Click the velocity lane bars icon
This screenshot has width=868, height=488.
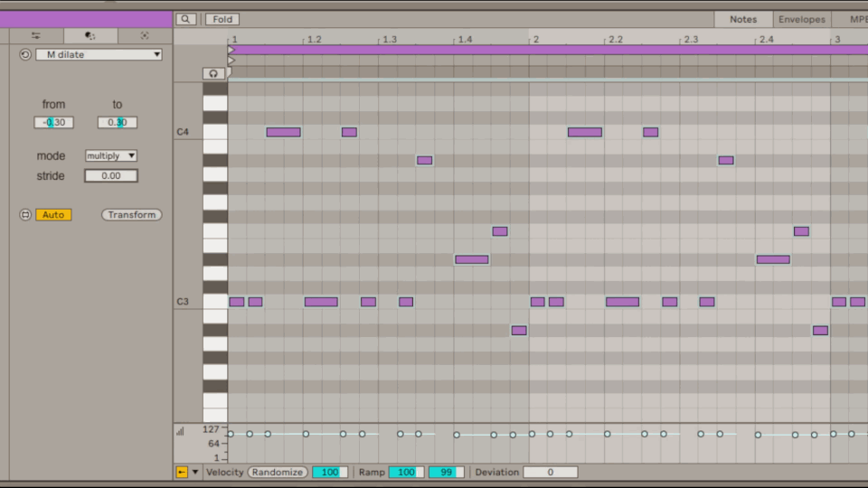point(180,431)
